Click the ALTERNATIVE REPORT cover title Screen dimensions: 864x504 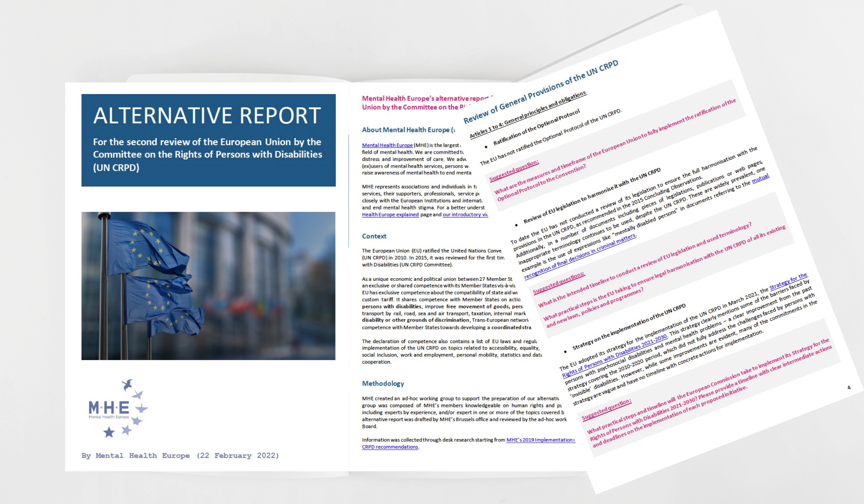[207, 116]
